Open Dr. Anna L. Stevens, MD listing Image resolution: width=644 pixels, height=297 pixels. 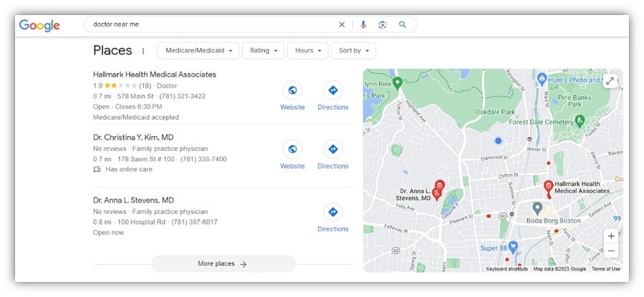pos(134,200)
